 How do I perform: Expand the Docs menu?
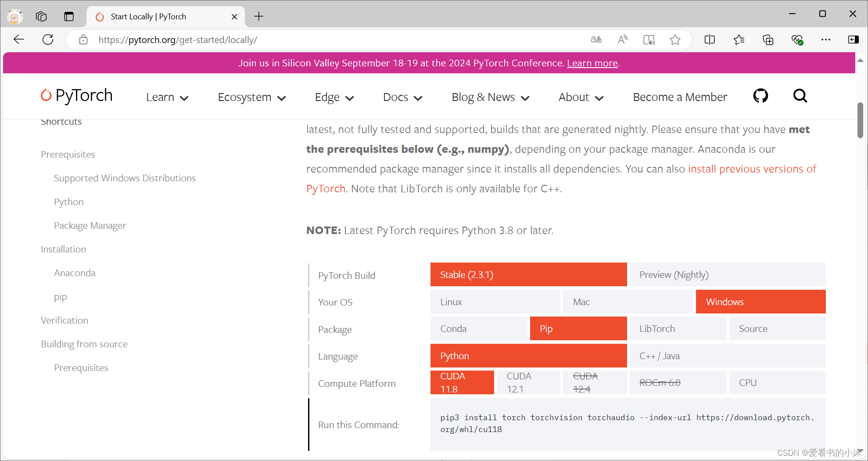pos(402,97)
